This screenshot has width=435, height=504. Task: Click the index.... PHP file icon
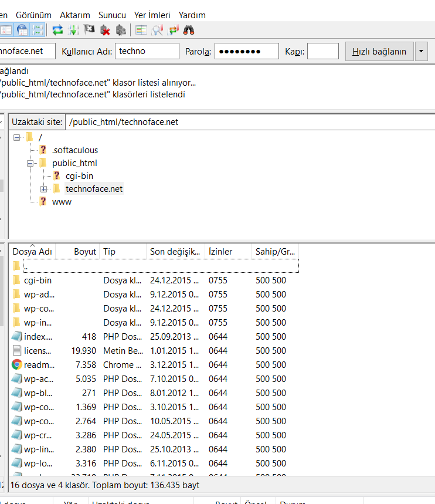click(16, 337)
